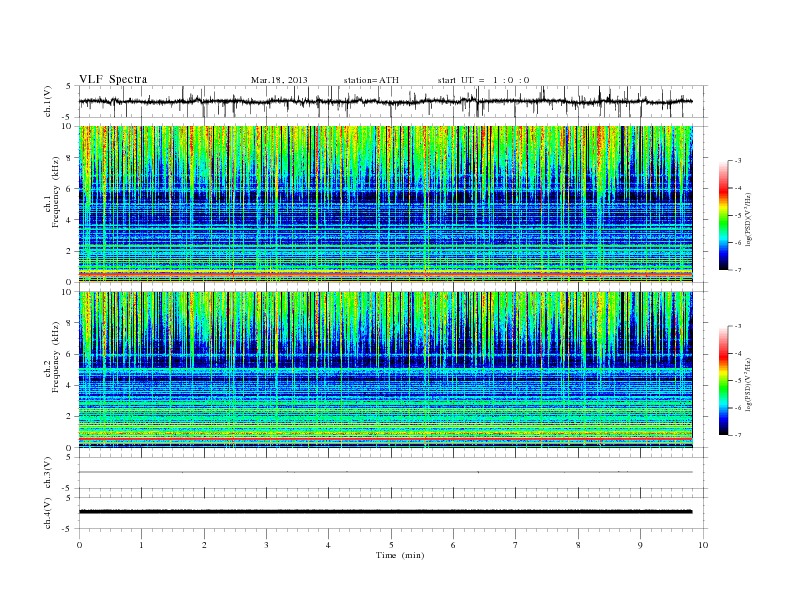Click the lower PSD color scale bar
This screenshot has height=612, width=792.
tap(723, 381)
